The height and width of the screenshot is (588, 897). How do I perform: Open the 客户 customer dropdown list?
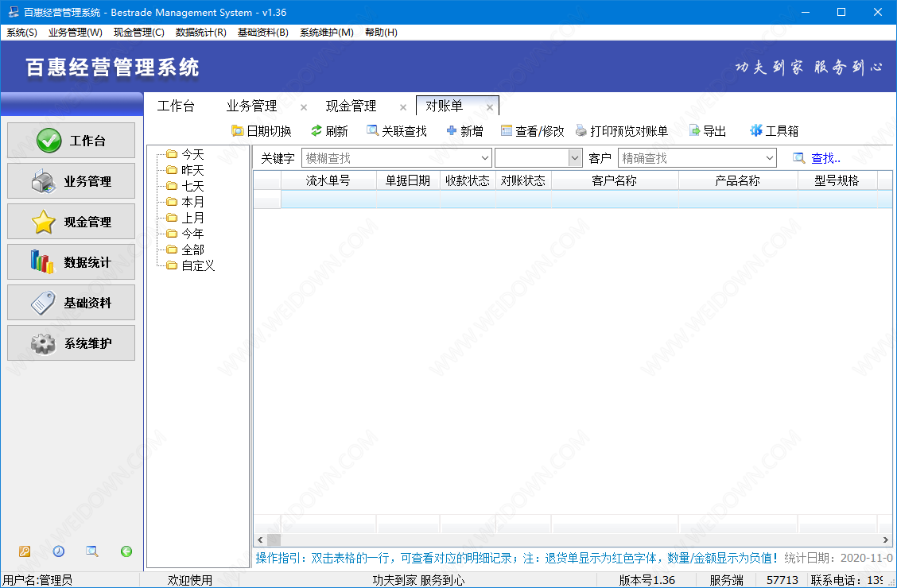click(x=769, y=158)
